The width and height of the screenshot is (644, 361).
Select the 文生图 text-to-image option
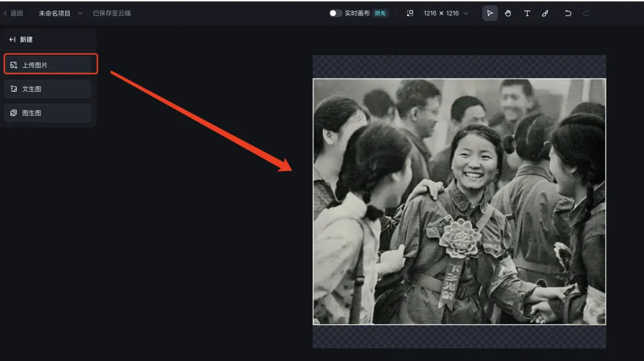48,89
